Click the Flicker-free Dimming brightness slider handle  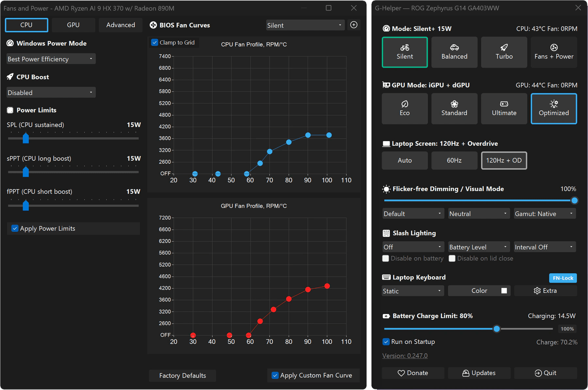click(x=574, y=201)
